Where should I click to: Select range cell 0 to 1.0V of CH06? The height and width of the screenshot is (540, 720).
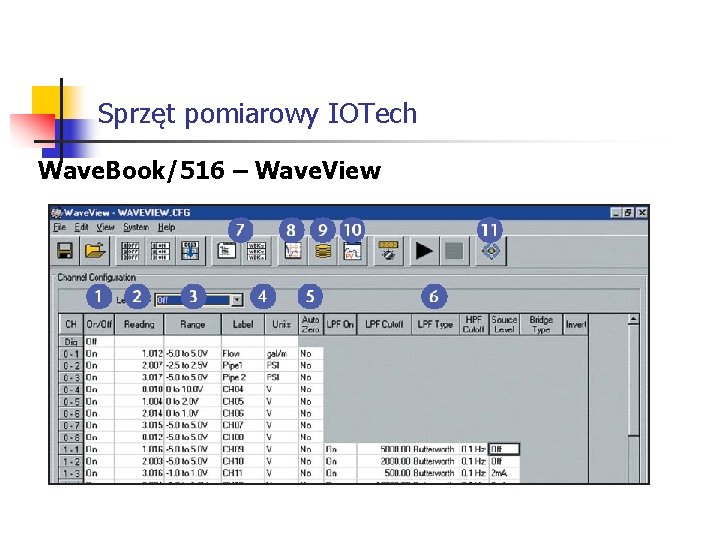(192, 413)
